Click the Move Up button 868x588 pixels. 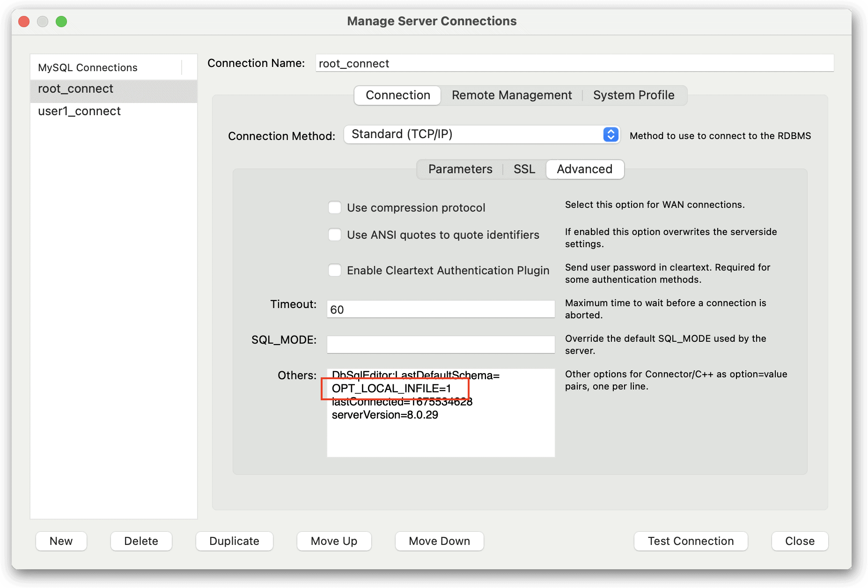tap(334, 541)
